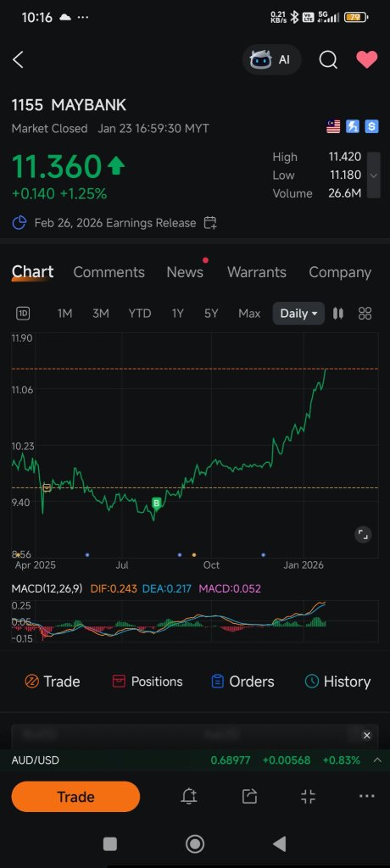Viewport: 390px width, 868px height.
Task: Expand chart to fullscreen icon
Action: click(x=363, y=535)
